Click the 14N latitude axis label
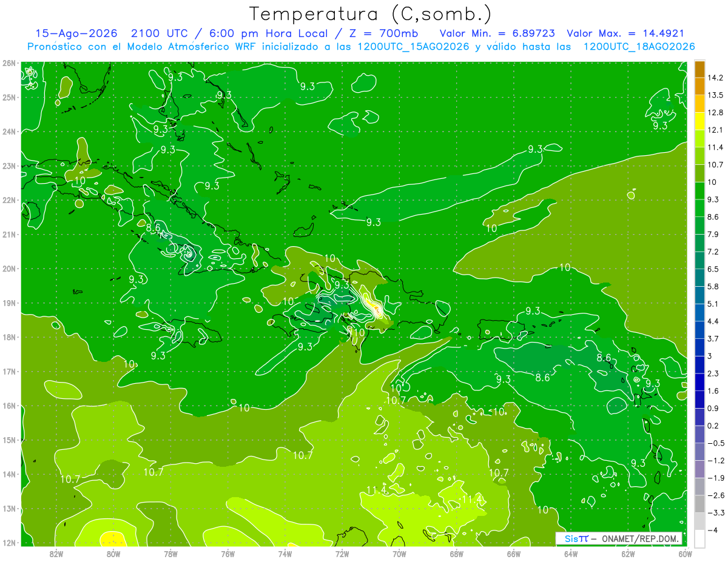 click(x=9, y=474)
